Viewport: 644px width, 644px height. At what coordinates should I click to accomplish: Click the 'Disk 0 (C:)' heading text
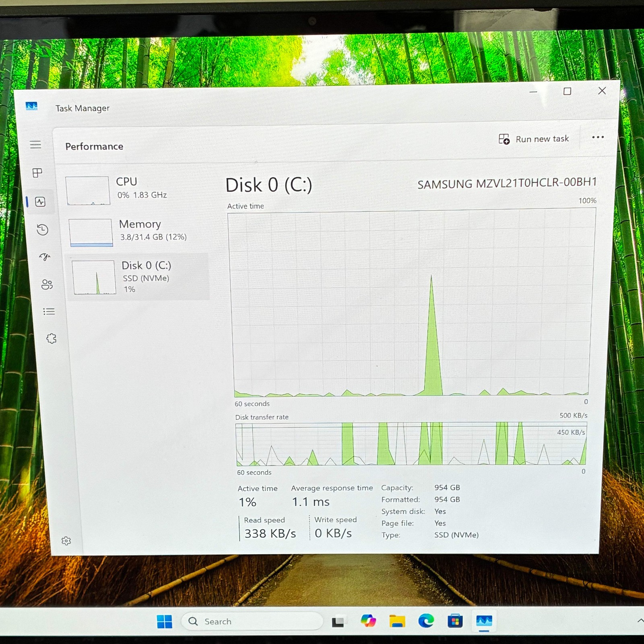tap(268, 185)
